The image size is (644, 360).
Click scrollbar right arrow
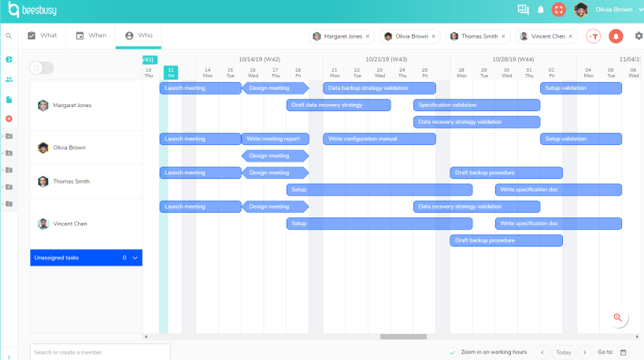(637, 336)
